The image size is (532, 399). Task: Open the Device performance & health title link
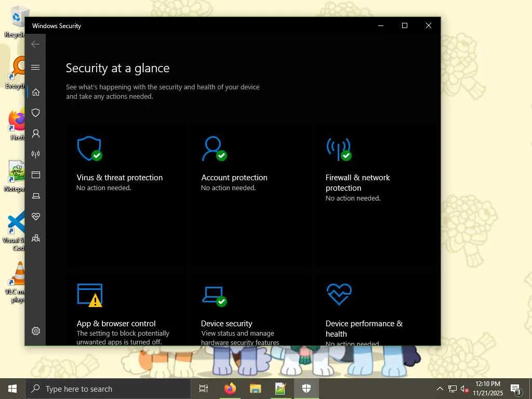coord(364,328)
